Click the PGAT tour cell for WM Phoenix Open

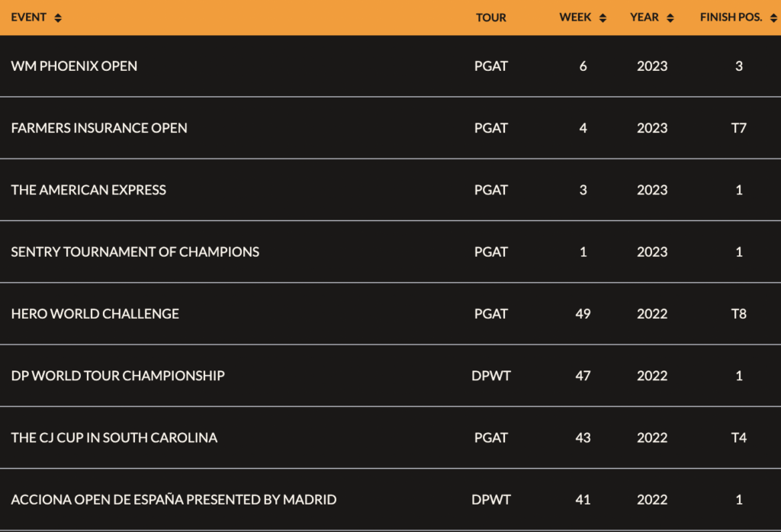pos(491,66)
